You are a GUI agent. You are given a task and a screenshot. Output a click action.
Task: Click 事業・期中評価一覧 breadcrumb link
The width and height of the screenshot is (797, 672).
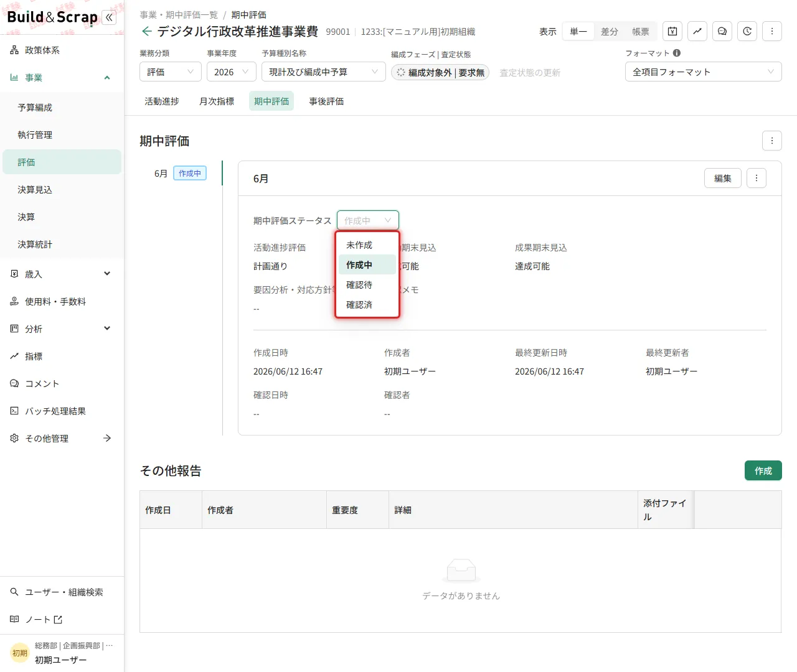pos(179,14)
